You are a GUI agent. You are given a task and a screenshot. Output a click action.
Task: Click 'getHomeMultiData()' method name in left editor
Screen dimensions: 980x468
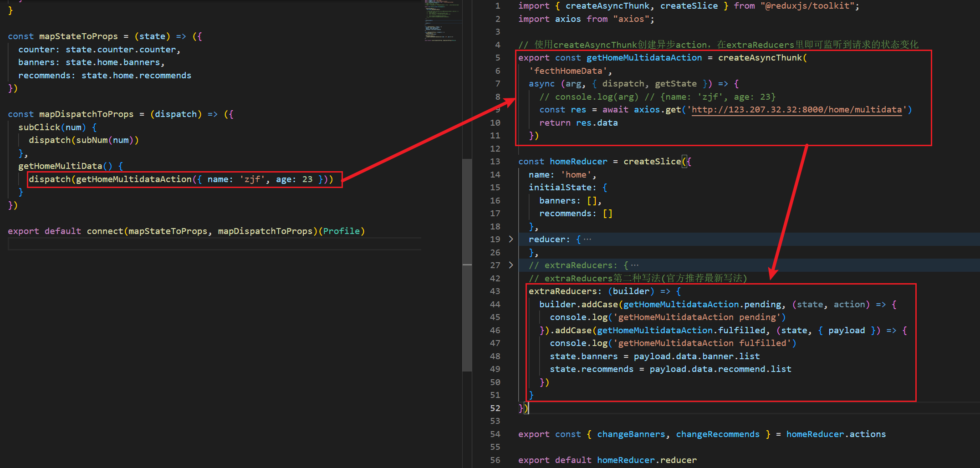65,166
